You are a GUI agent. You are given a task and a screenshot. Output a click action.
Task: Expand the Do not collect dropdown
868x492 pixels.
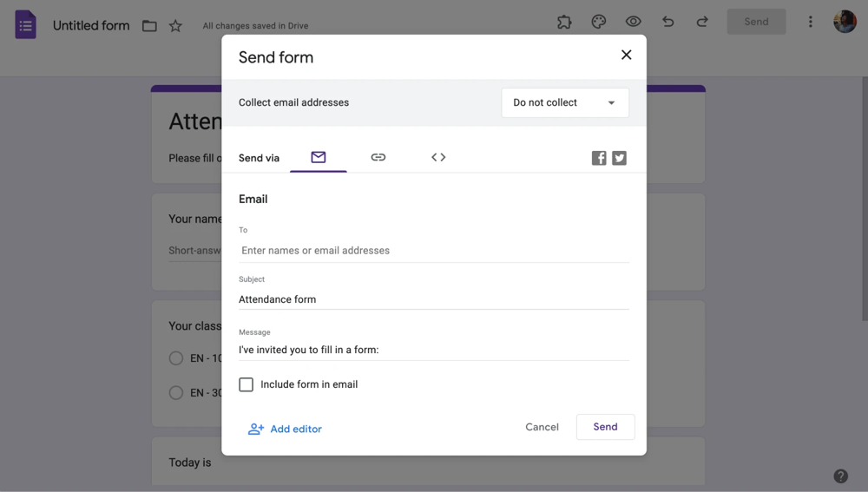coord(565,102)
